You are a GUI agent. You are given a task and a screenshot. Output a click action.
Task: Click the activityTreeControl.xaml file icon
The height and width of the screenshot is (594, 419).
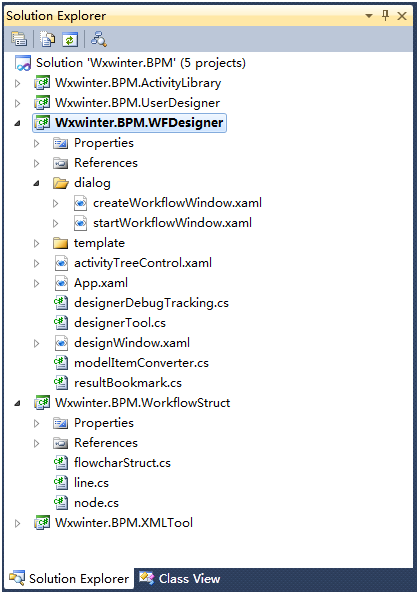point(61,263)
